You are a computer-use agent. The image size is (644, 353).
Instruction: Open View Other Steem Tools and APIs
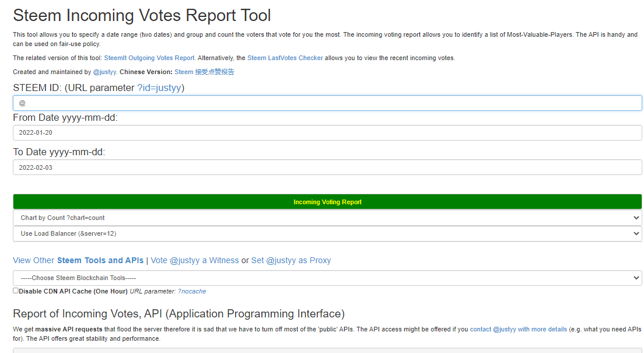click(x=78, y=261)
